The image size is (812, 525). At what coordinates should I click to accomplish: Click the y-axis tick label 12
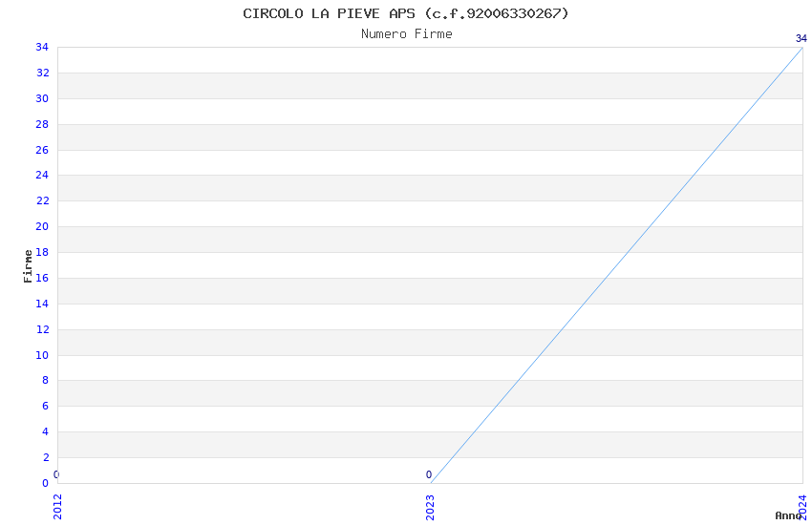coord(42,329)
